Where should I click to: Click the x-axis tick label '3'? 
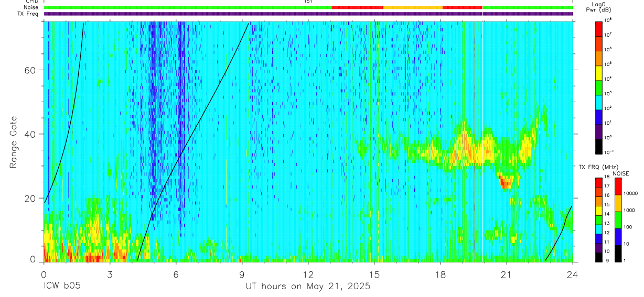(110, 274)
